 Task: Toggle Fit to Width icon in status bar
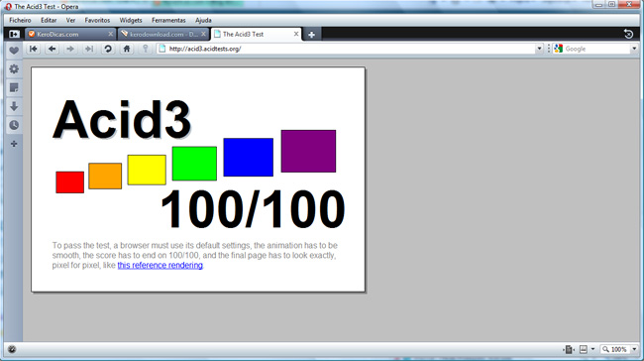point(569,349)
